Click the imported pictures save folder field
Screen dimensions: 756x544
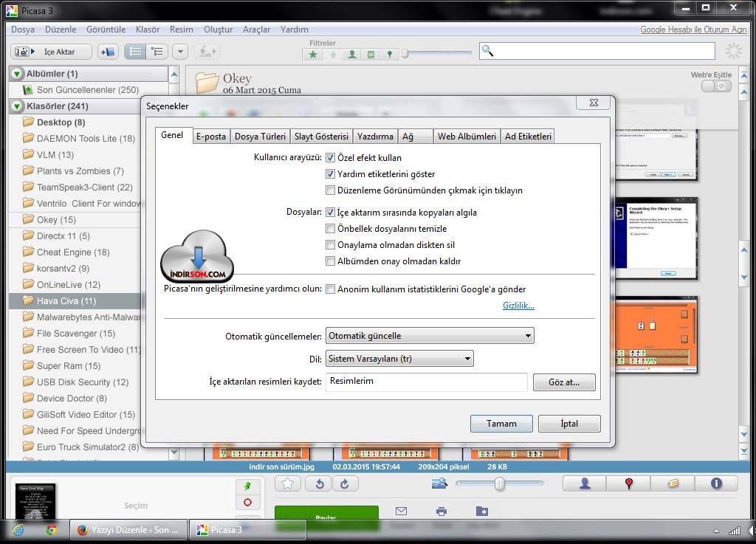pos(426,382)
